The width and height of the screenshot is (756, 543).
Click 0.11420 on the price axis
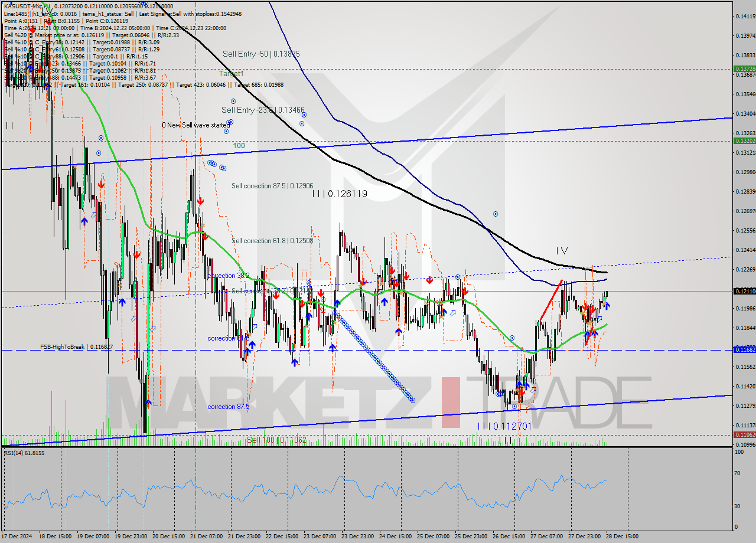point(745,386)
